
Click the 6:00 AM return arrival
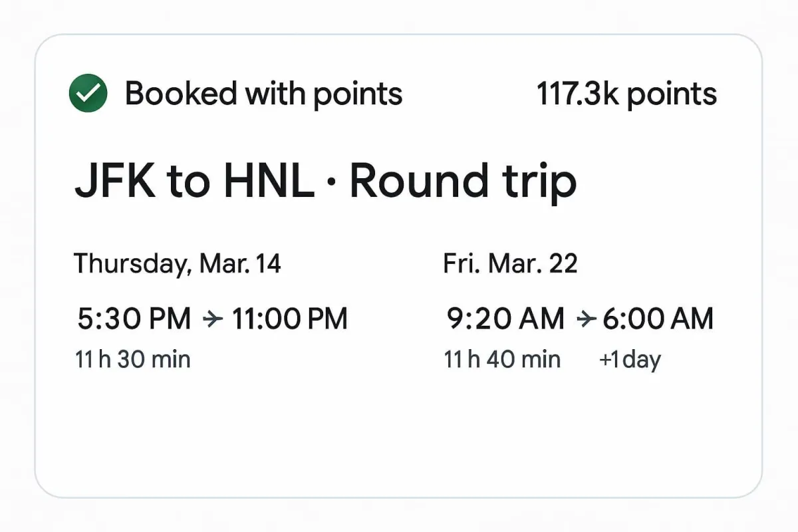(658, 319)
